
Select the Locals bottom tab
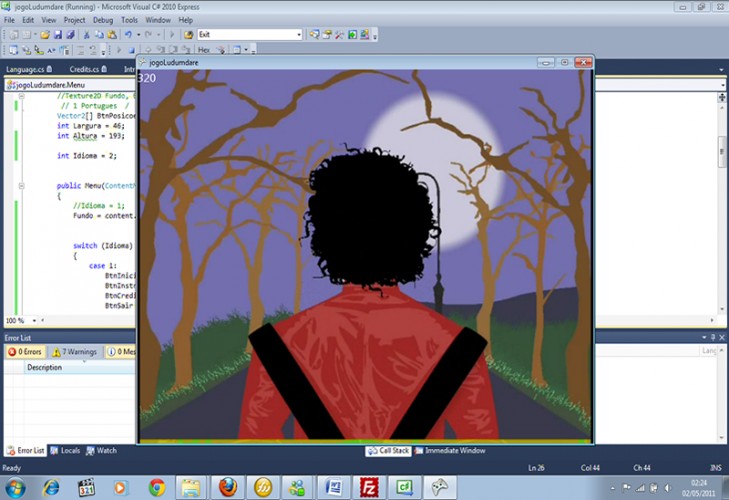pos(65,450)
